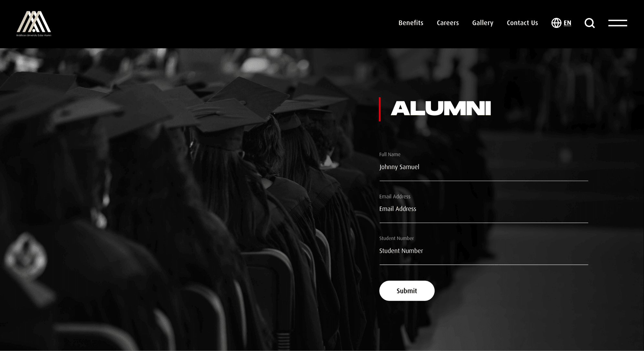Click the small Email Address label above the field

pos(395,196)
